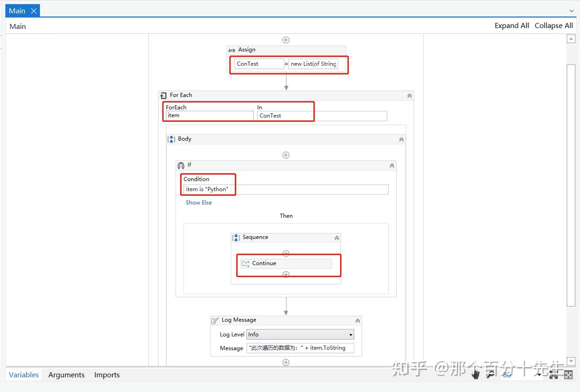Image resolution: width=580 pixels, height=392 pixels.
Task: Click Expand All
Action: 512,25
